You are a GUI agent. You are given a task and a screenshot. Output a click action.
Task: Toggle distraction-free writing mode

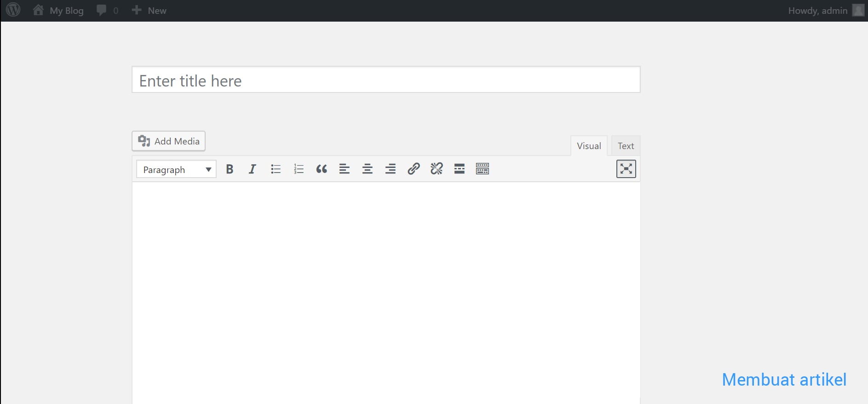point(626,169)
